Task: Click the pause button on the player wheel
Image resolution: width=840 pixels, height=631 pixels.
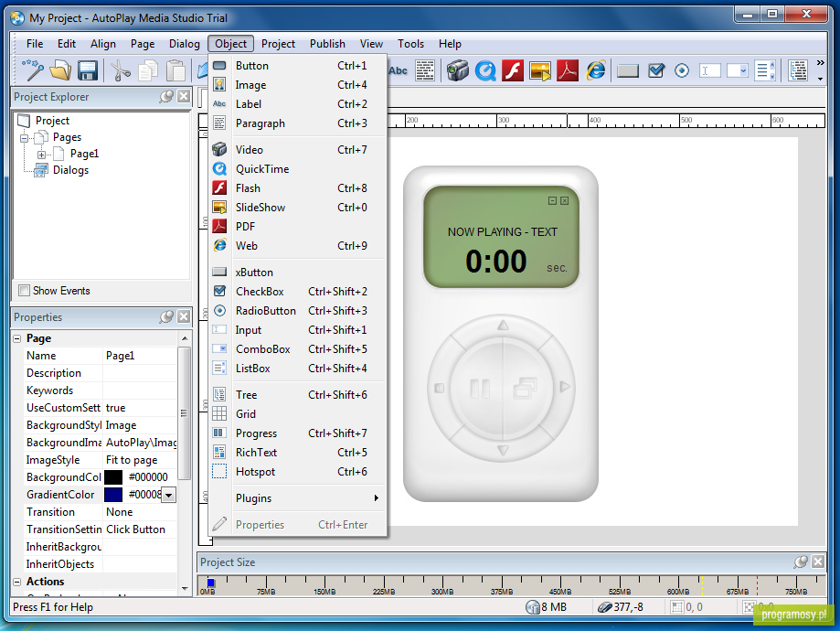Action: 480,388
